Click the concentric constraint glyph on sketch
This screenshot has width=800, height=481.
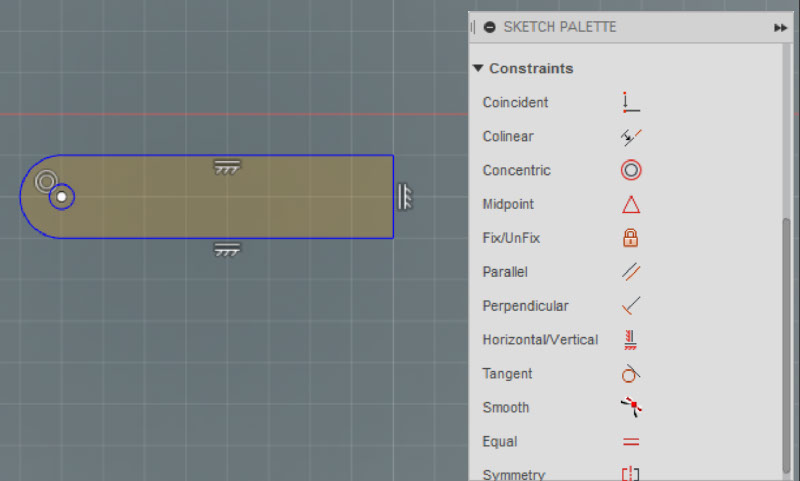pos(46,181)
